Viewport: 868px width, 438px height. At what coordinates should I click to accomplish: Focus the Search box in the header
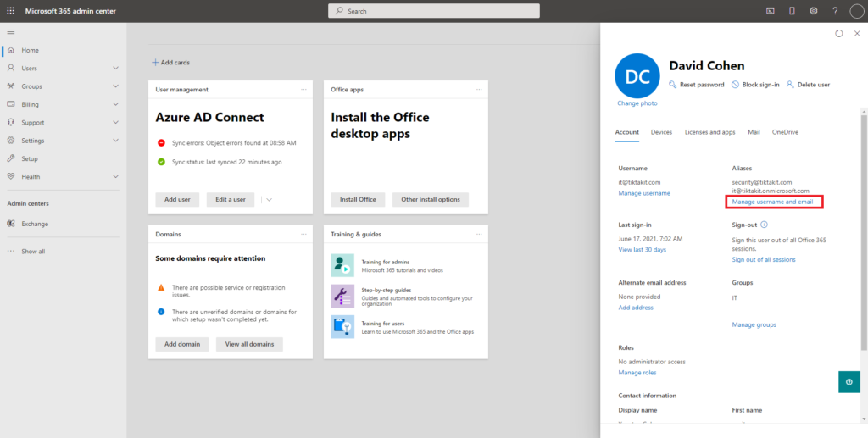click(x=433, y=11)
